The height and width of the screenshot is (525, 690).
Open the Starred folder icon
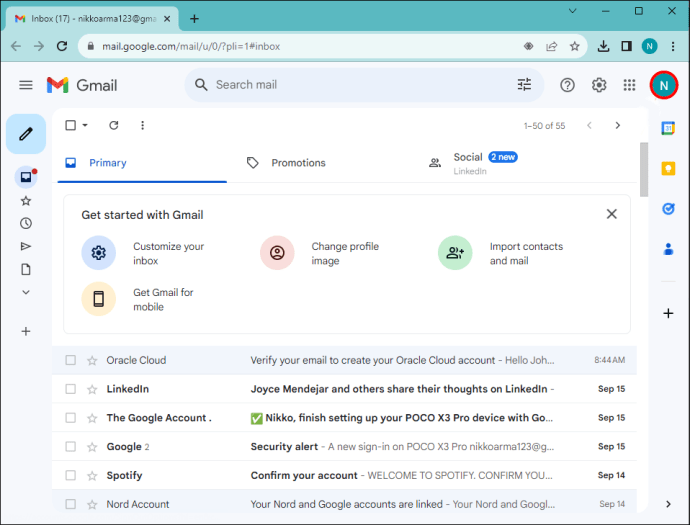tap(26, 201)
